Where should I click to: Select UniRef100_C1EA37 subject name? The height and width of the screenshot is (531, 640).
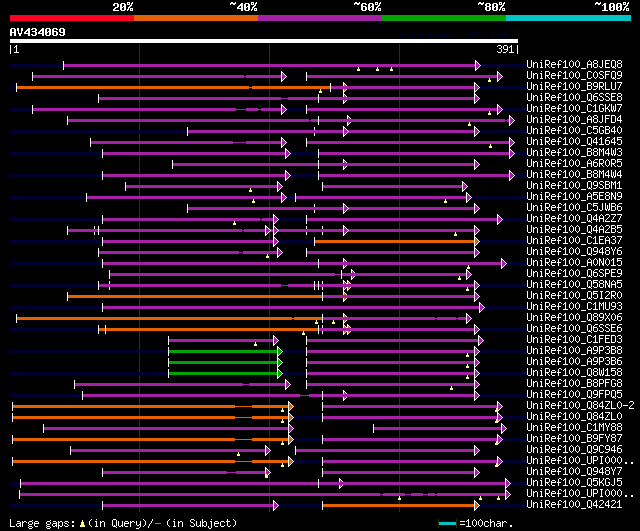point(574,240)
